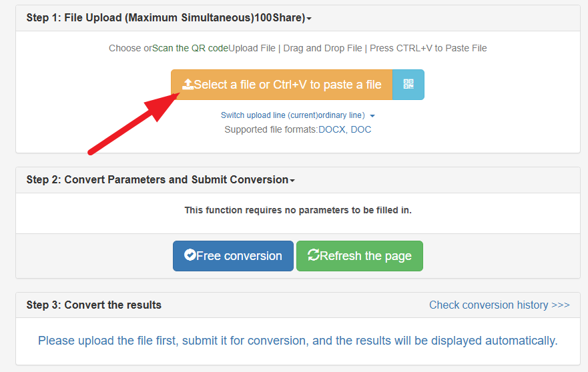This screenshot has height=372, width=588.
Task: Click the no parameters required notice
Action: coord(298,210)
